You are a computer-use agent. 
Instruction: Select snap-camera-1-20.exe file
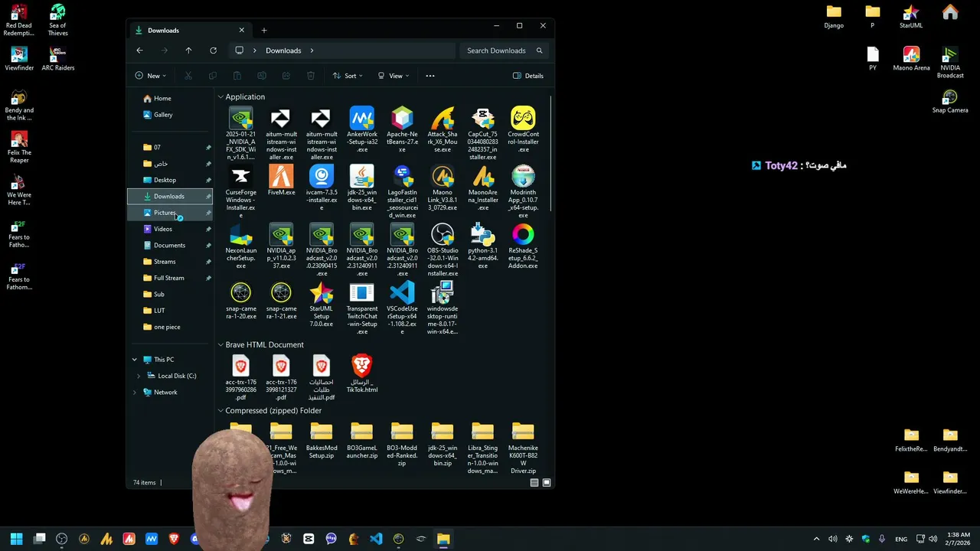pyautogui.click(x=240, y=300)
